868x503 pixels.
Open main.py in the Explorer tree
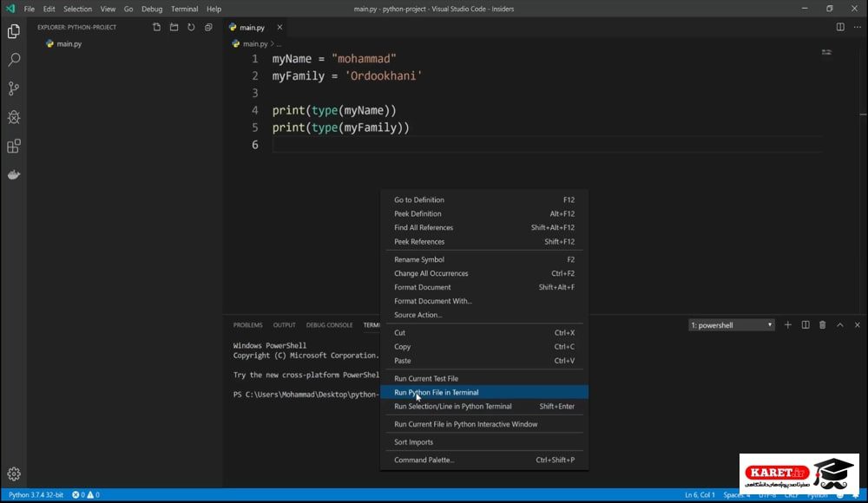69,43
